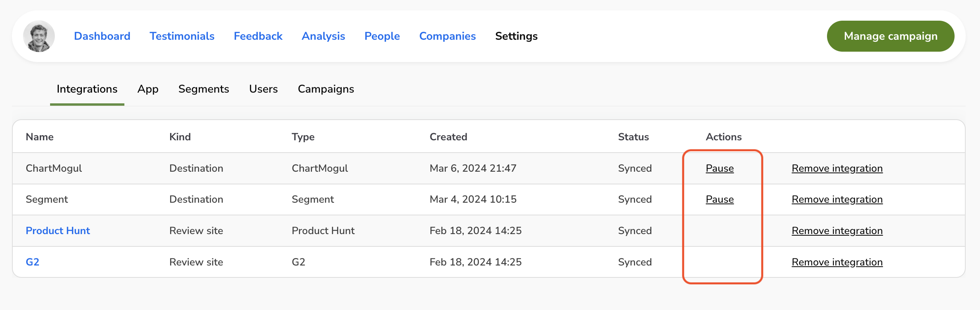Screen dimensions: 980x310
Task: Select Settings in the top navigation
Action: pyautogui.click(x=516, y=36)
